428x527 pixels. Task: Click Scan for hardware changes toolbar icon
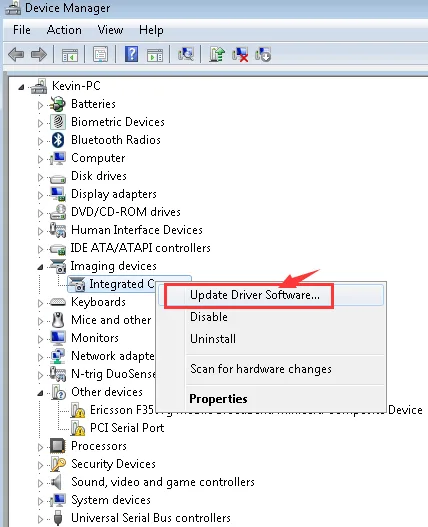(186, 54)
